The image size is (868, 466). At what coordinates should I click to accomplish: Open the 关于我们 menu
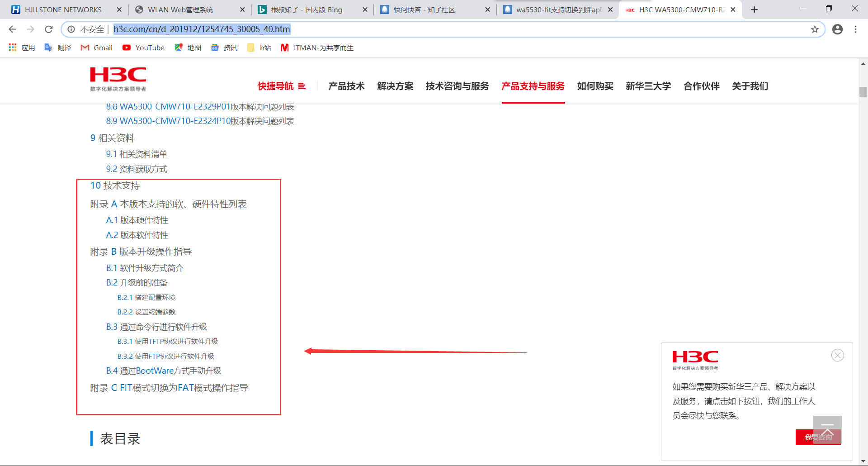[750, 86]
